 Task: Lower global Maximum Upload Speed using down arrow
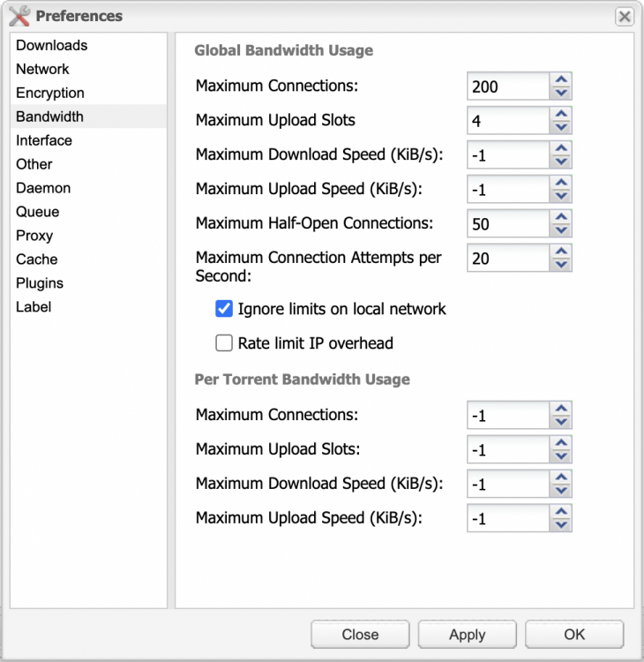point(561,196)
